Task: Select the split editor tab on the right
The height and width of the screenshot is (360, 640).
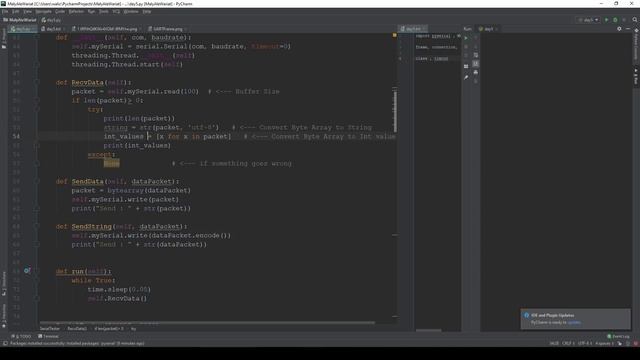Action: click(x=413, y=29)
